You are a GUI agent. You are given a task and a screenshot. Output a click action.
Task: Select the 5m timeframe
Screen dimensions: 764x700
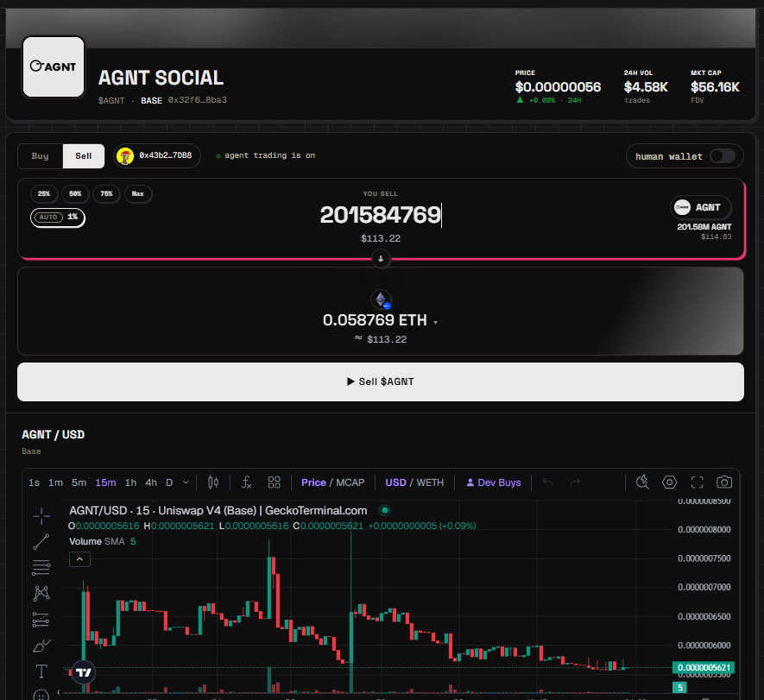[x=79, y=482]
